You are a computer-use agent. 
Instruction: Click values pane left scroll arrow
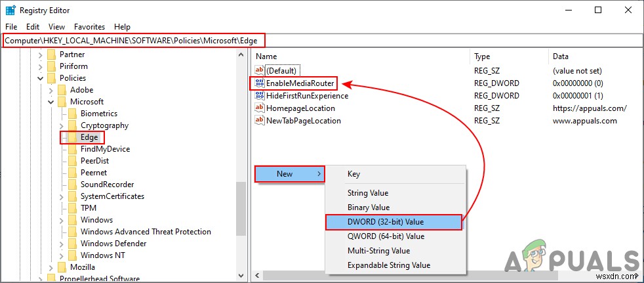pyautogui.click(x=257, y=274)
